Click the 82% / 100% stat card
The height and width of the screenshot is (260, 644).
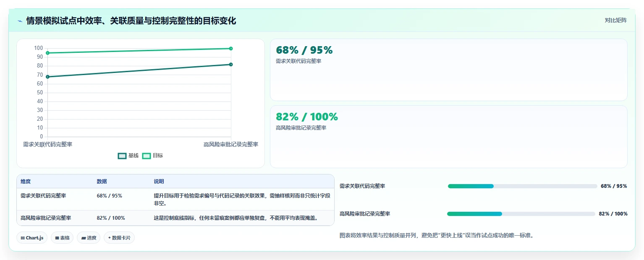[448, 136]
